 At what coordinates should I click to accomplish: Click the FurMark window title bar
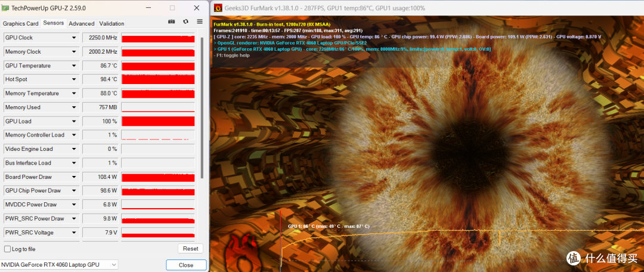pos(427,8)
